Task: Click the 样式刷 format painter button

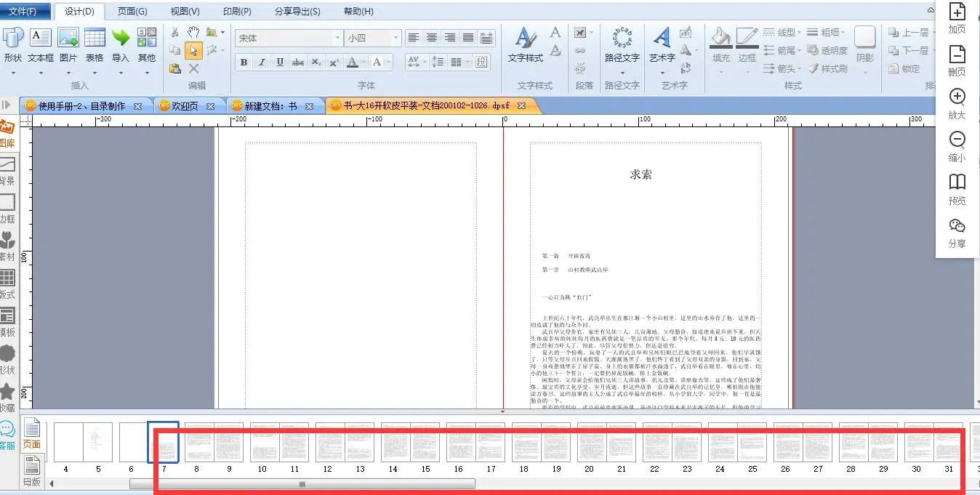Action: [828, 68]
